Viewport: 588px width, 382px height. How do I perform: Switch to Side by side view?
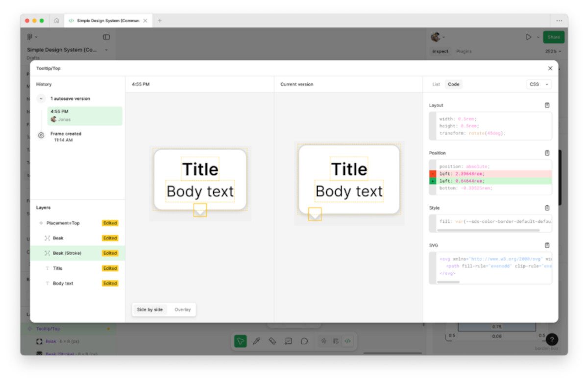point(150,310)
